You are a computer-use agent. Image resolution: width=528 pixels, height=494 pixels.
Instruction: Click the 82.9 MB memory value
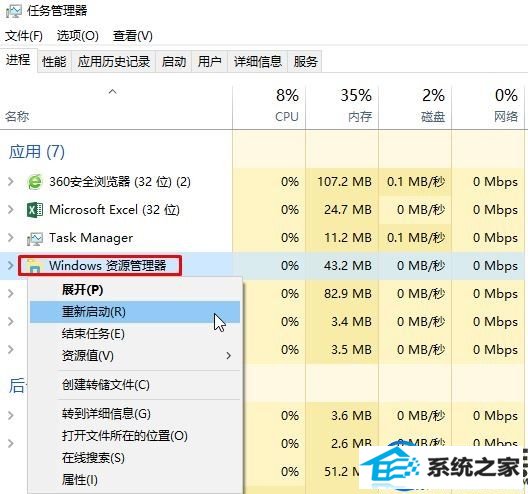(x=348, y=294)
